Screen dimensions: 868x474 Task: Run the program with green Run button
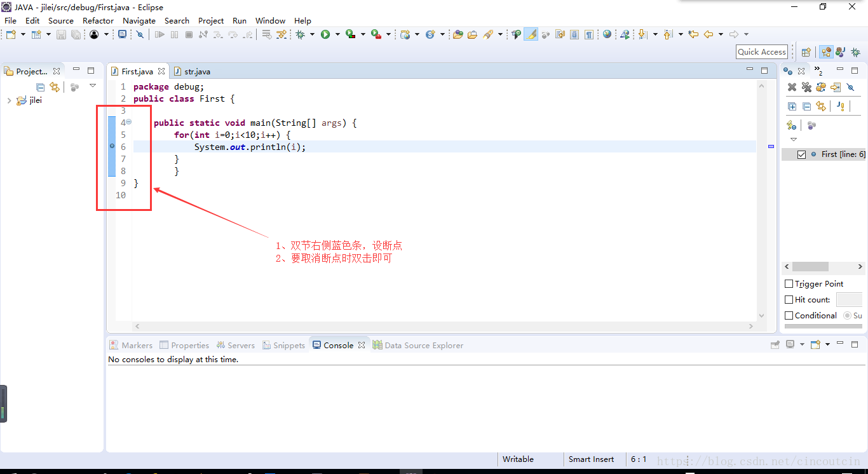click(325, 34)
